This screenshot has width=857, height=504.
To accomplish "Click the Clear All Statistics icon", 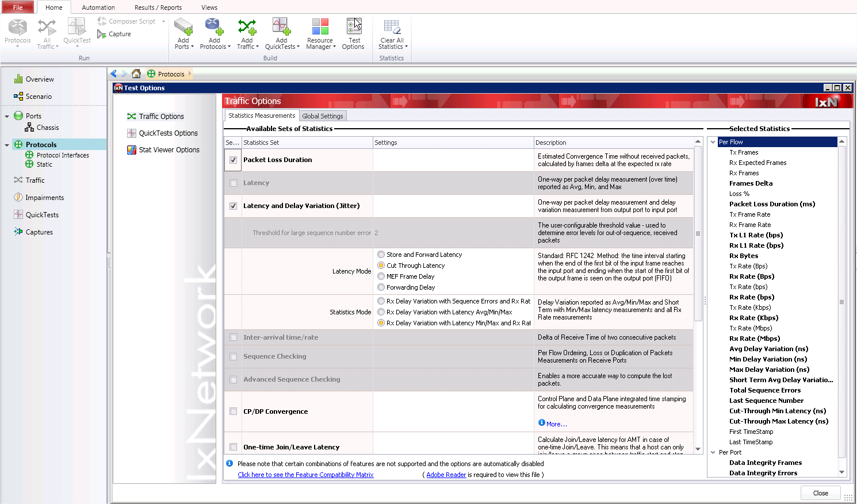I will [x=392, y=26].
